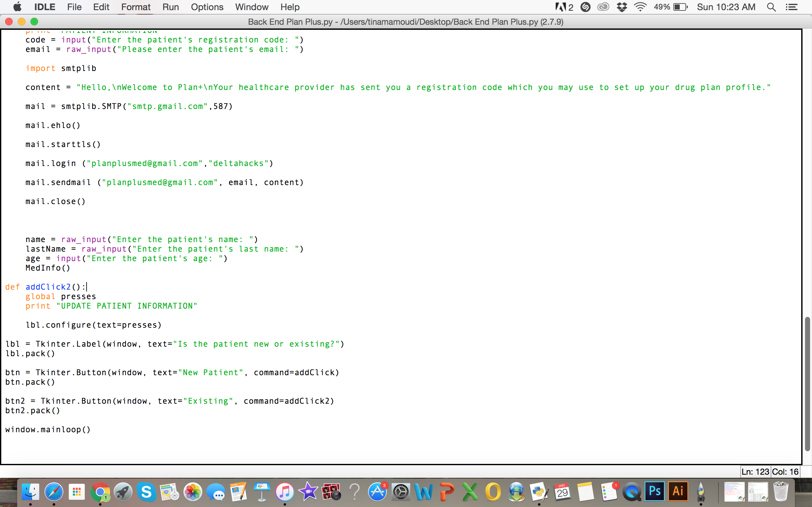Open System Preferences gear in the dock
812x507 pixels.
pyautogui.click(x=401, y=492)
